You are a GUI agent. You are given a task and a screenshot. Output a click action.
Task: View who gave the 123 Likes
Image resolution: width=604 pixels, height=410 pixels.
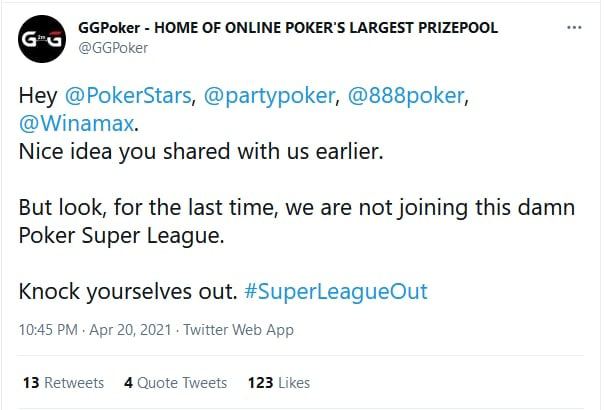279,382
